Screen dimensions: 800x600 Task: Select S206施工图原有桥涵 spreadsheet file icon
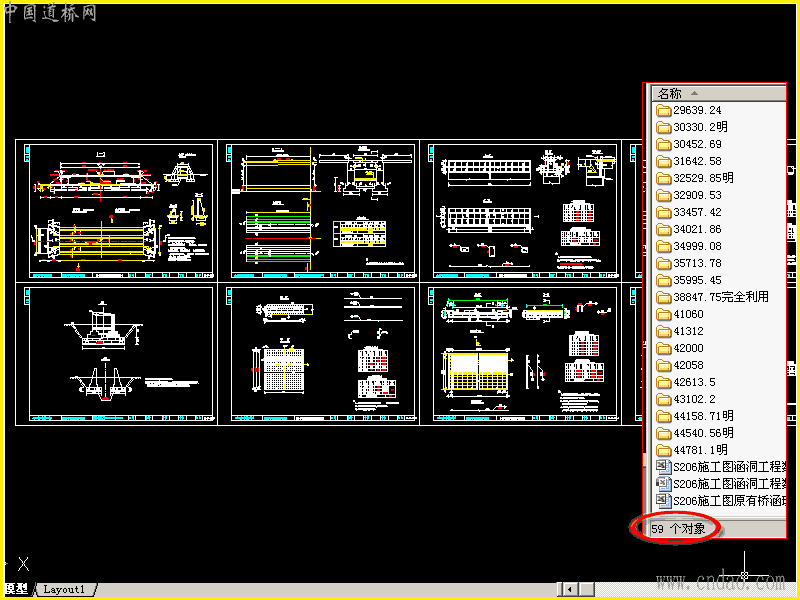coord(663,501)
